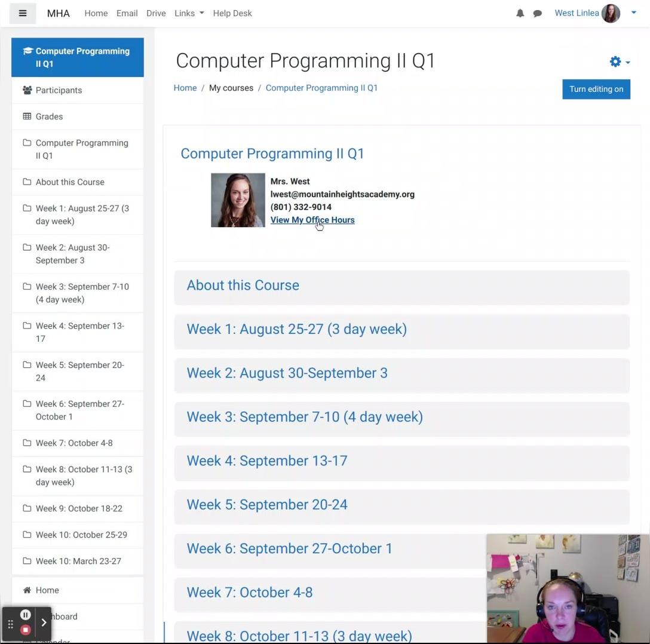This screenshot has height=644, width=650.
Task: Expand the user menu dropdown arrow
Action: click(634, 13)
